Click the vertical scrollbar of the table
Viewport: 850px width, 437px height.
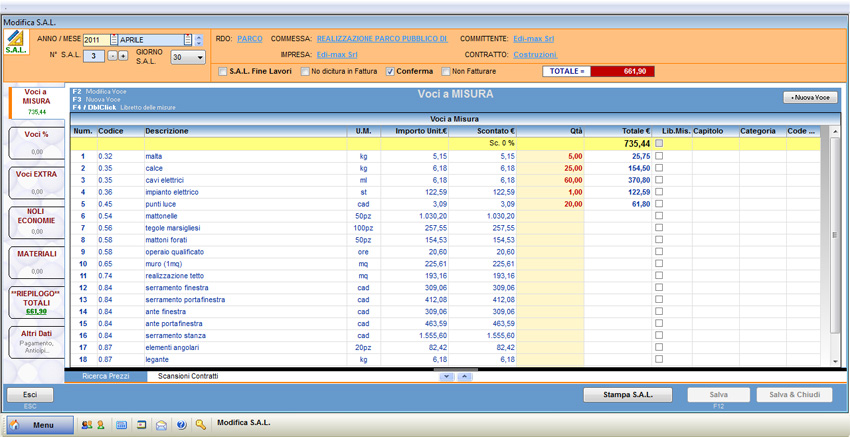click(x=835, y=235)
